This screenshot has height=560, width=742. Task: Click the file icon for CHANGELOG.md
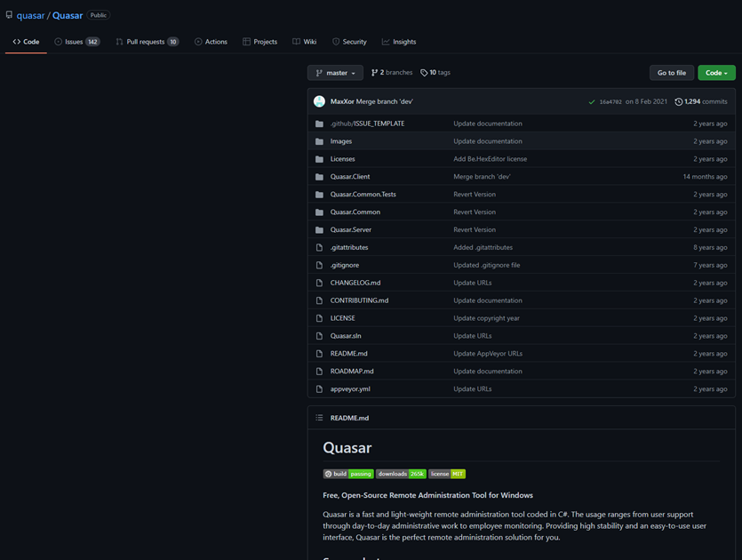(319, 283)
